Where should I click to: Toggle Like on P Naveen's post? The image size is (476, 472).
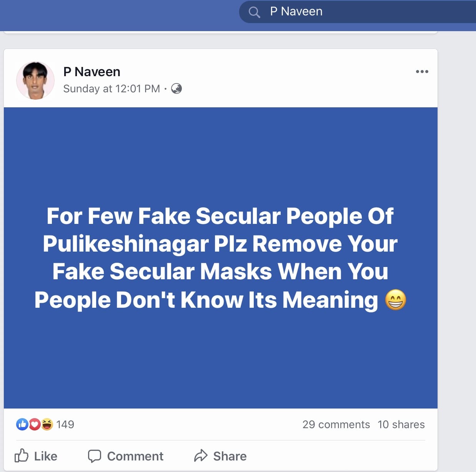pyautogui.click(x=36, y=456)
